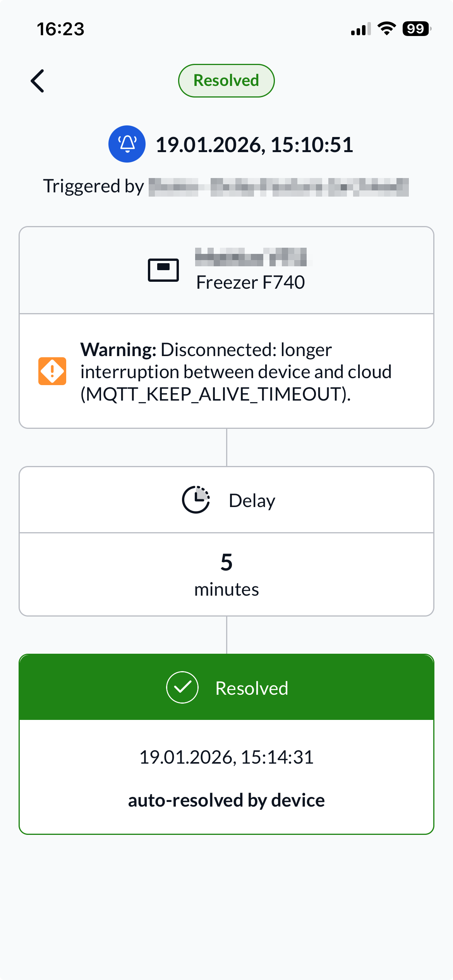Tap the cellular signal icon
This screenshot has height=980, width=453.
[361, 28]
